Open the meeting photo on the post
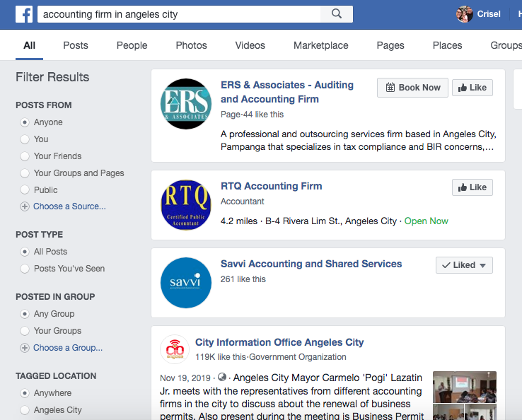Viewport: 522px width, 420px height. (x=465, y=387)
